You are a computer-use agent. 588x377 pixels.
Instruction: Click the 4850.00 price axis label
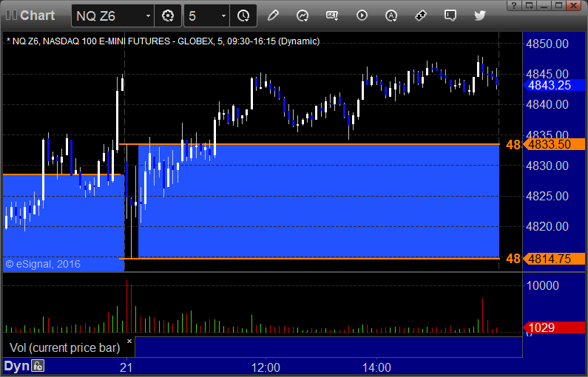[547, 44]
